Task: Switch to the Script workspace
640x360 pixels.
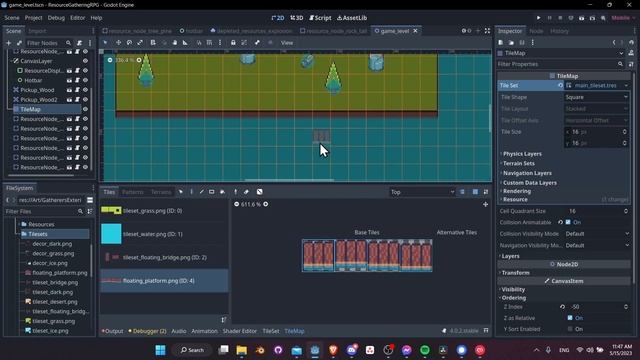Action: point(320,18)
